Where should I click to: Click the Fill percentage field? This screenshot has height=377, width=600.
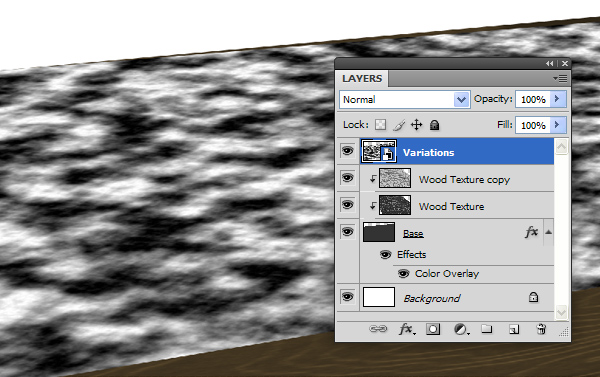(533, 125)
